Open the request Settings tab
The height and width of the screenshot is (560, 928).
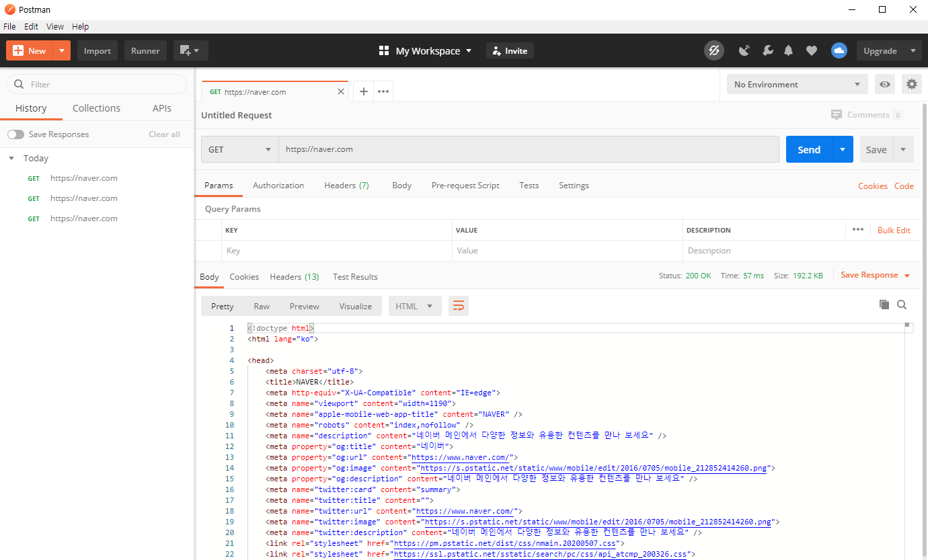click(574, 185)
